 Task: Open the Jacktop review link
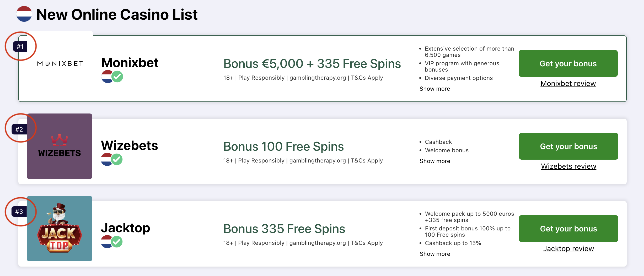(x=568, y=249)
